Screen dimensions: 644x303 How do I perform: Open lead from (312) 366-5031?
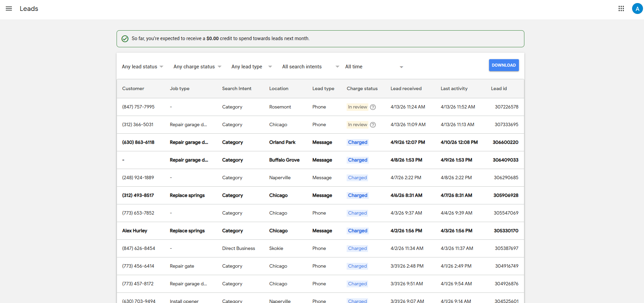320,124
